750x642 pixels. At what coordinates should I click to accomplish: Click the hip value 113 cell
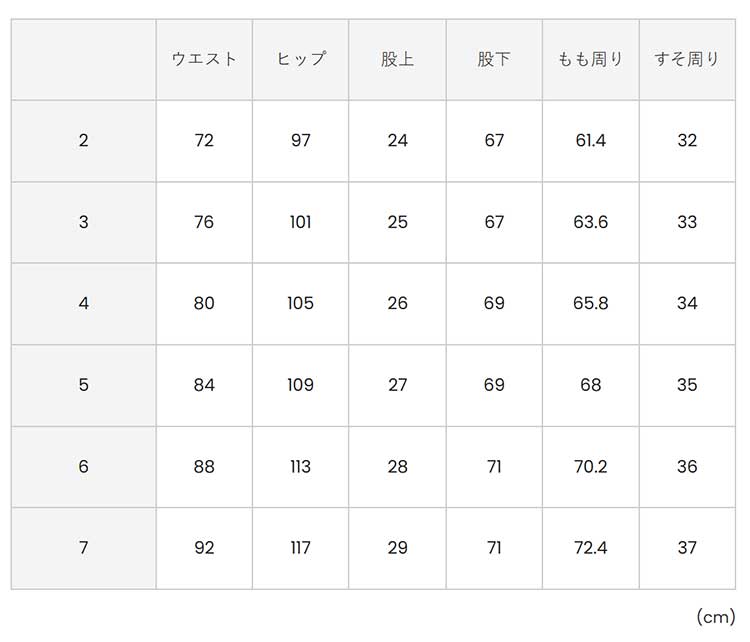[x=301, y=467]
